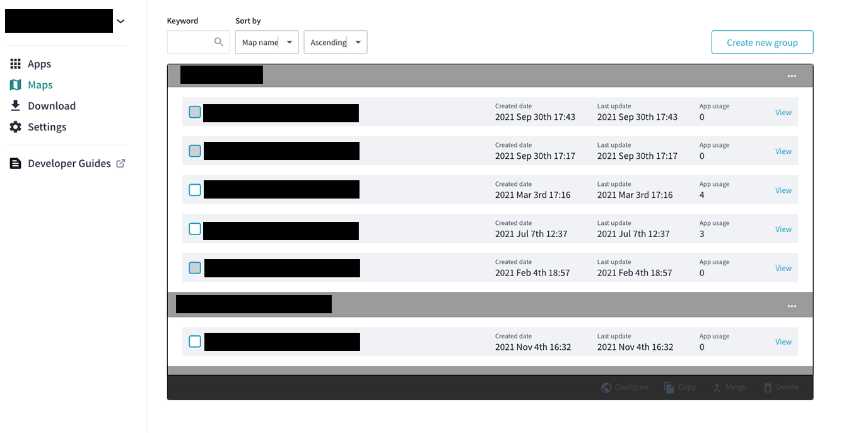The width and height of the screenshot is (868, 433).
Task: Open the Map name sort dropdown
Action: tap(266, 42)
